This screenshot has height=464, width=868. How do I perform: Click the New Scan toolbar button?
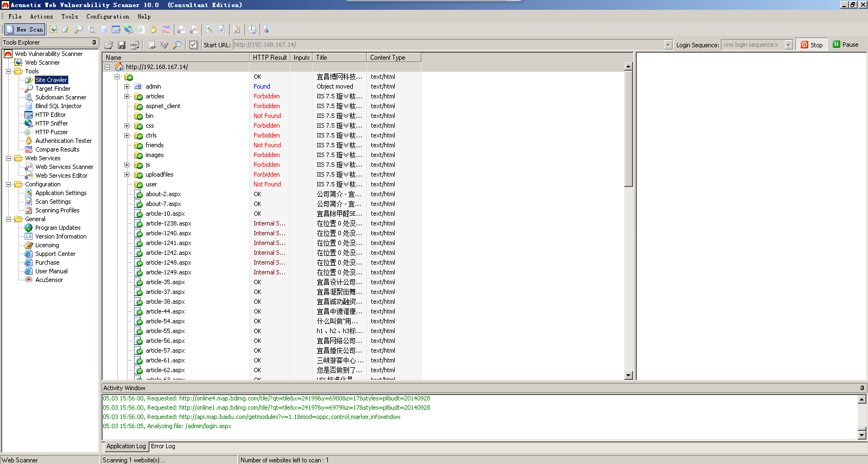[25, 29]
